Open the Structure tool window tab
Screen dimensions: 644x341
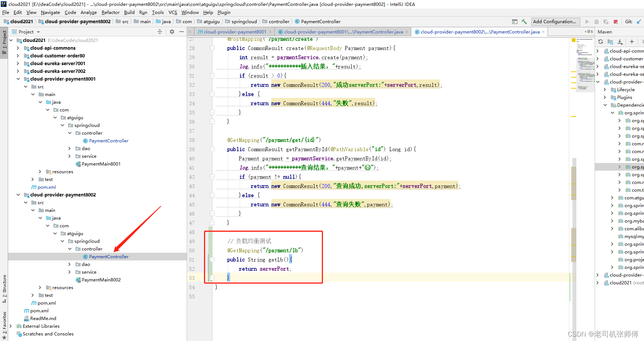[x=4, y=289]
